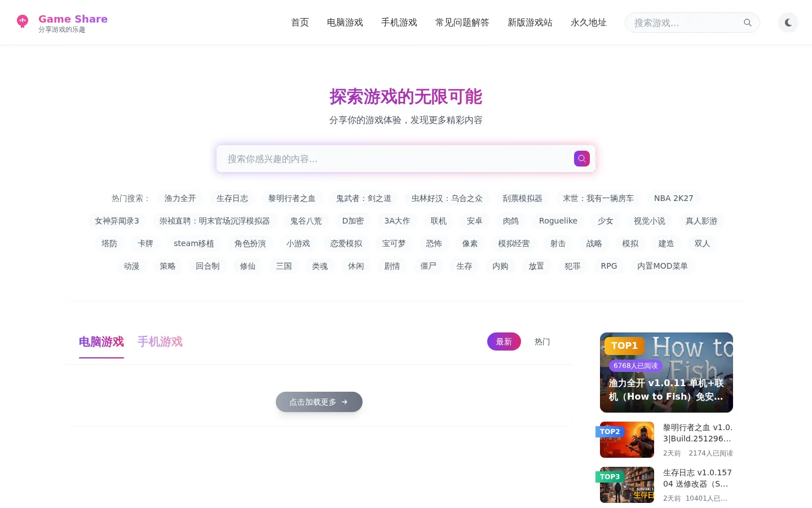Screen dimensions: 812x508
Task: Click the arrow in 点击加载更多 button
Action: [x=345, y=402]
